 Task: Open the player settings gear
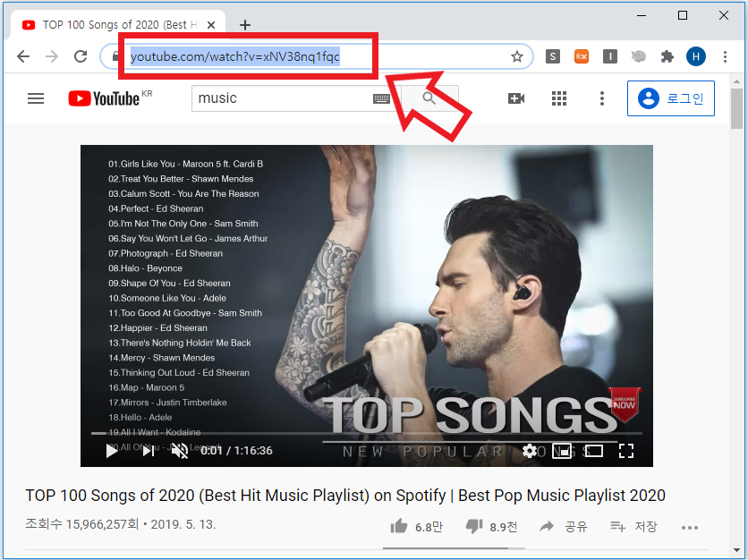[x=530, y=450]
